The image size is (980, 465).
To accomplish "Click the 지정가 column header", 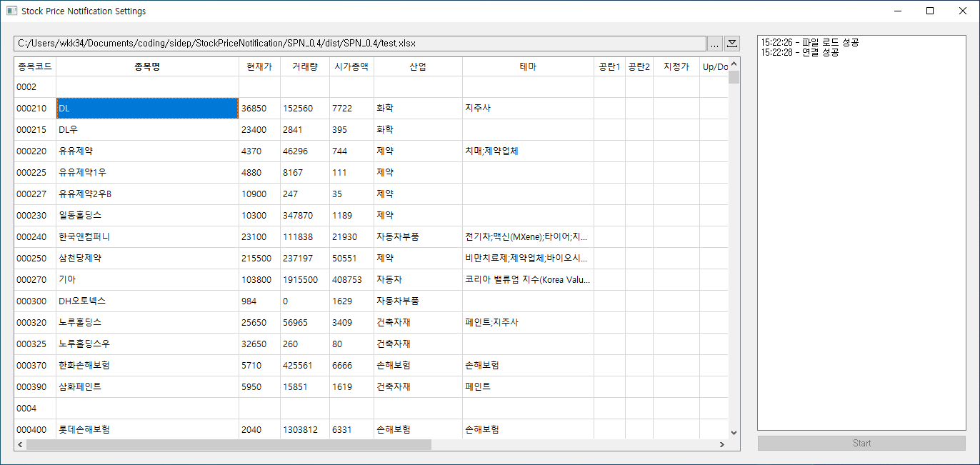I will 676,66.
